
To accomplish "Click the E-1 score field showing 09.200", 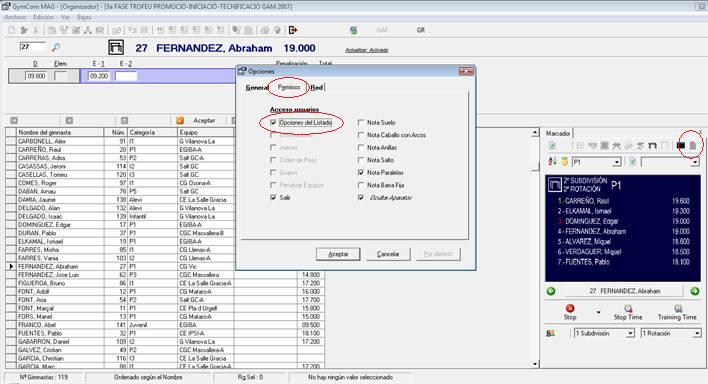I will 99,76.
